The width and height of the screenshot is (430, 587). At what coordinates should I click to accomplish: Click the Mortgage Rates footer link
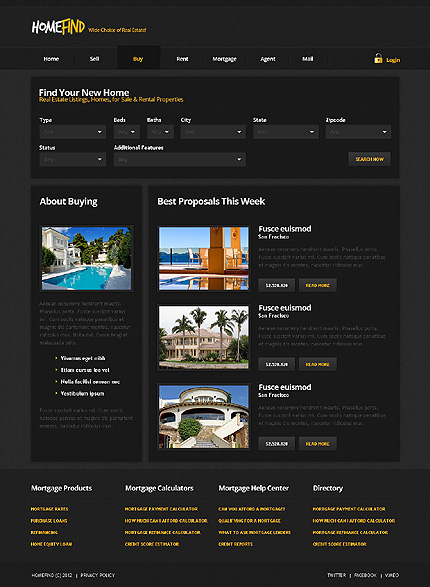(x=49, y=509)
